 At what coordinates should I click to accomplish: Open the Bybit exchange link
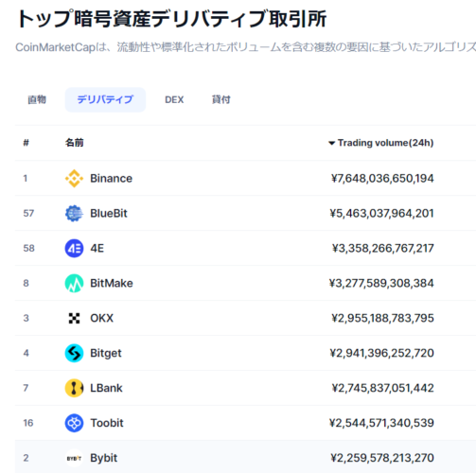tap(103, 458)
